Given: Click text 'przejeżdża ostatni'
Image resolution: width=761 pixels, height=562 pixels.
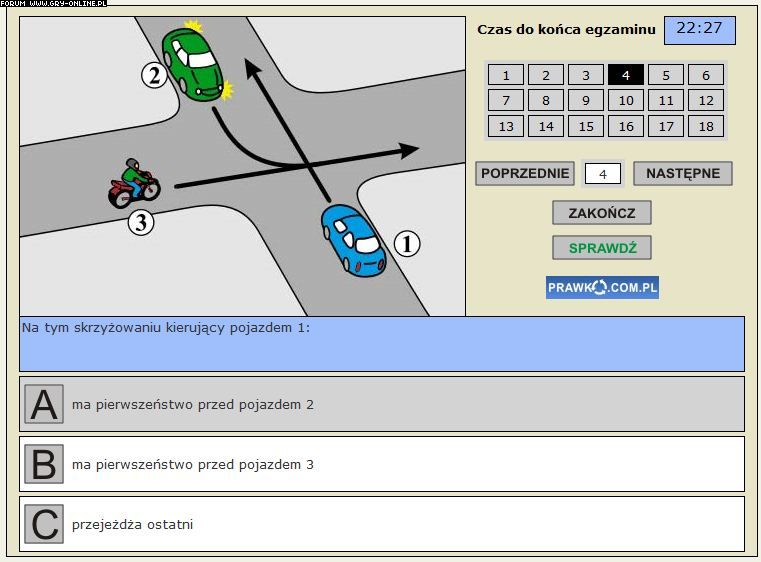Looking at the screenshot, I should point(132,525).
